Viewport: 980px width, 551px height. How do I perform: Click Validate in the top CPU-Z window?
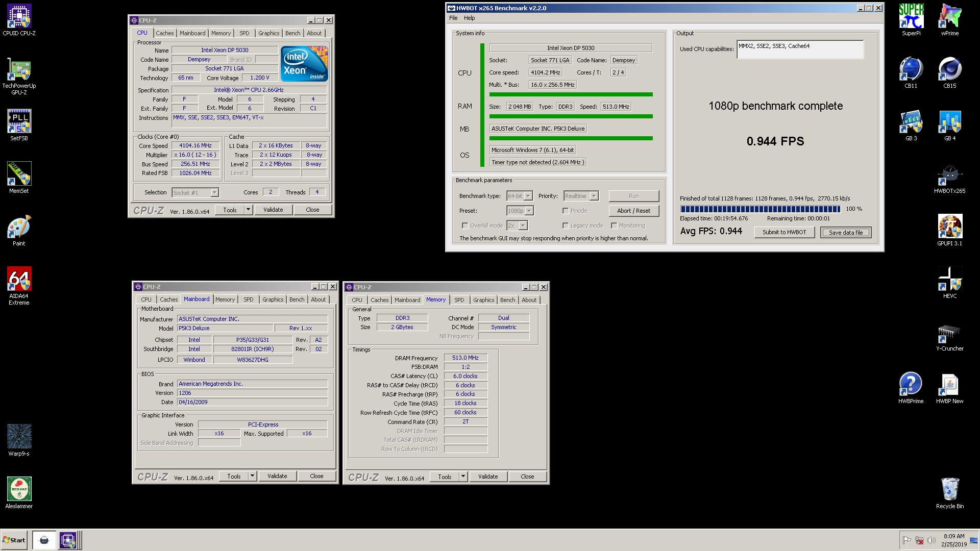click(x=273, y=210)
